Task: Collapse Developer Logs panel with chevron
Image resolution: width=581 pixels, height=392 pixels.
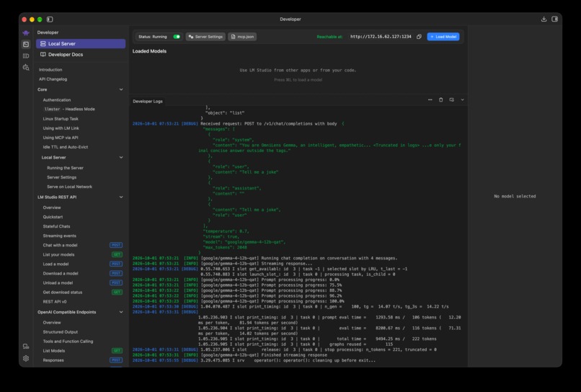Action: (x=463, y=100)
